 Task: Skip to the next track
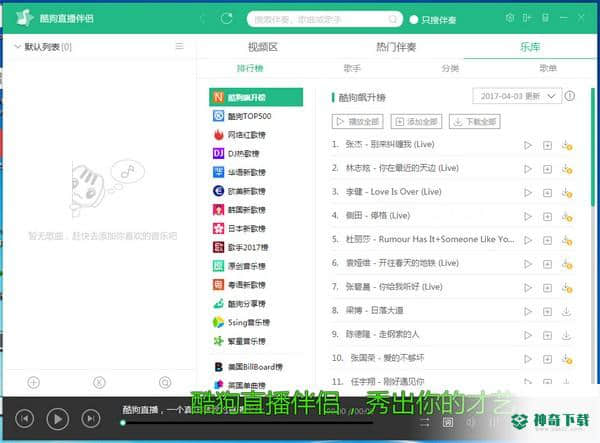coord(91,419)
